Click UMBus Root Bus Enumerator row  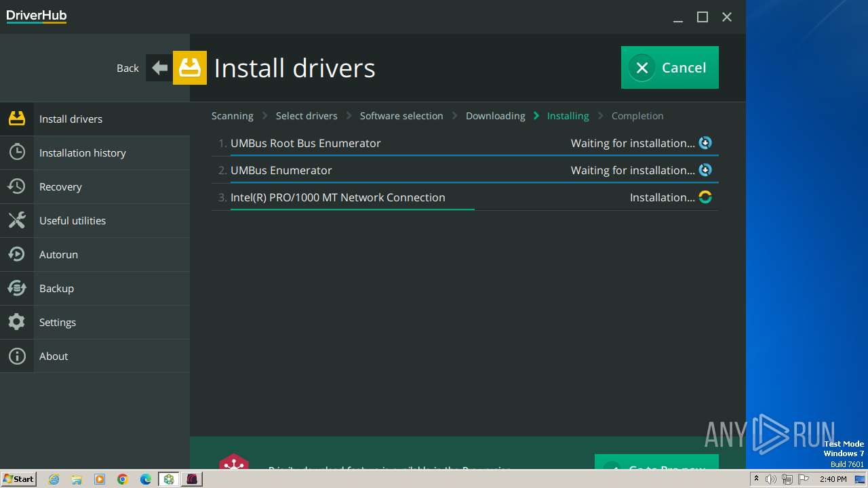click(465, 143)
